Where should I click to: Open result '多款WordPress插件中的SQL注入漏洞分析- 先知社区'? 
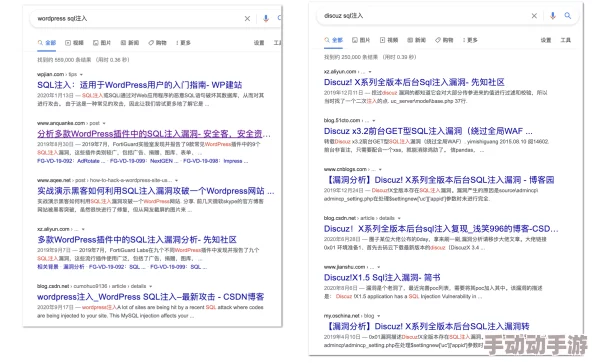pos(137,239)
